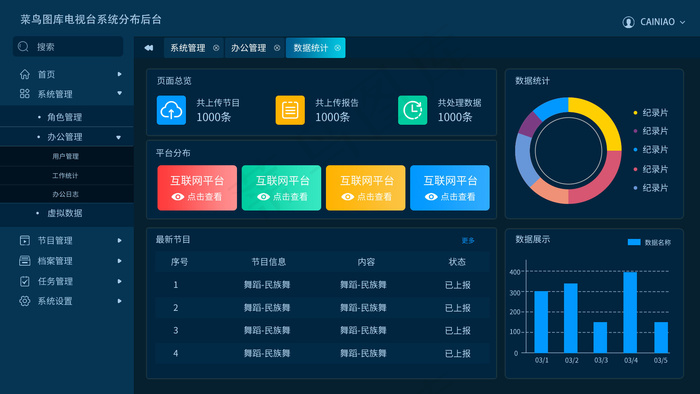
Task: Focus the 搜索 search input field
Action: point(68,46)
